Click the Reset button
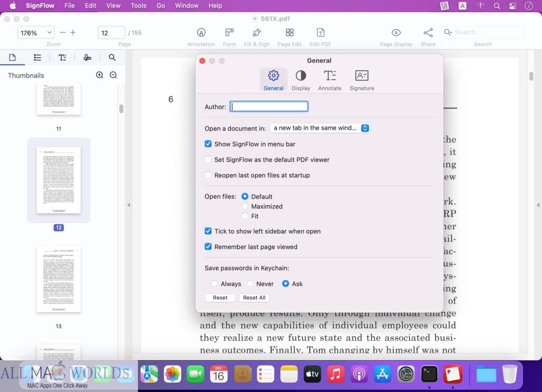 pyautogui.click(x=220, y=298)
